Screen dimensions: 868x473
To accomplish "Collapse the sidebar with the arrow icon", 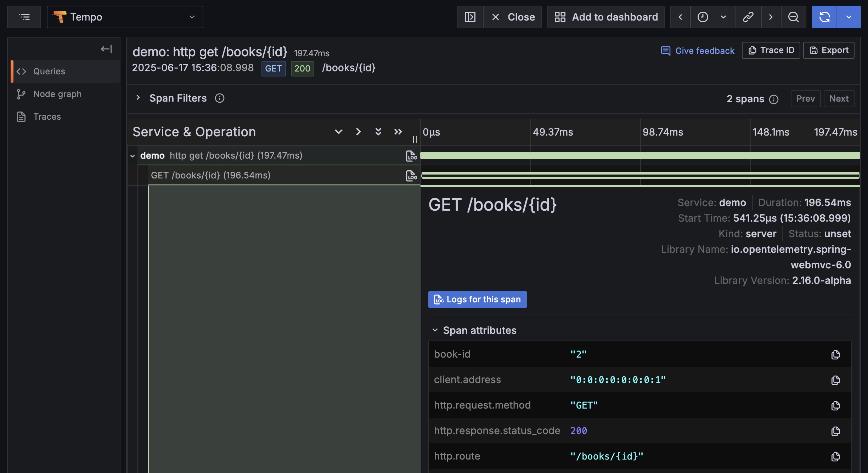I will click(x=106, y=49).
